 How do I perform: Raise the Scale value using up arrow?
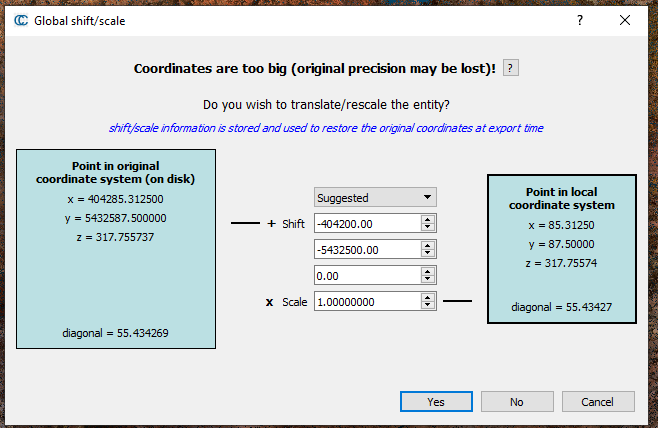[428, 297]
